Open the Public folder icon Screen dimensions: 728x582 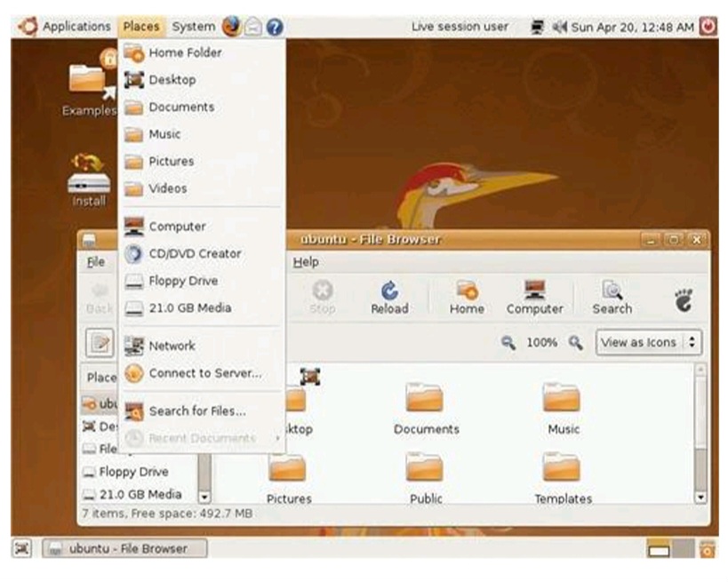click(425, 478)
